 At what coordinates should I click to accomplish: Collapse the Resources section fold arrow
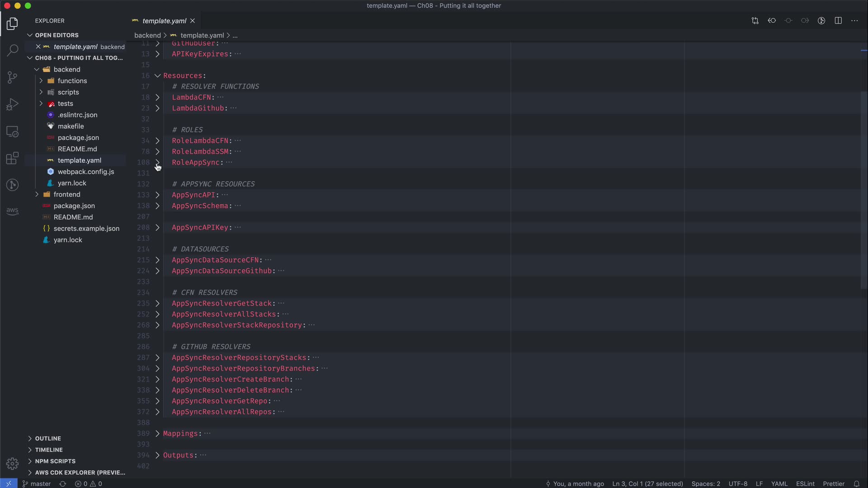point(157,75)
